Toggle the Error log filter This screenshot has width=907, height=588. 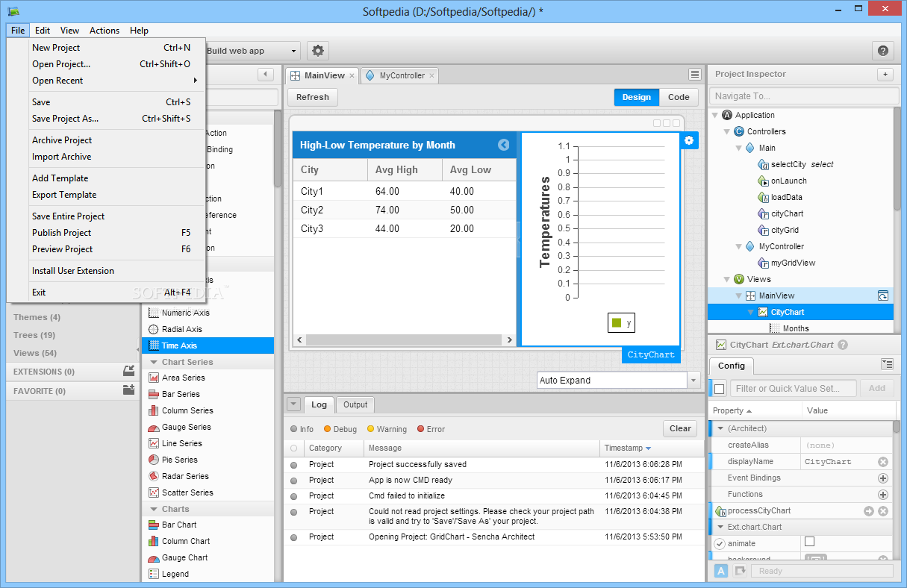pyautogui.click(x=431, y=429)
